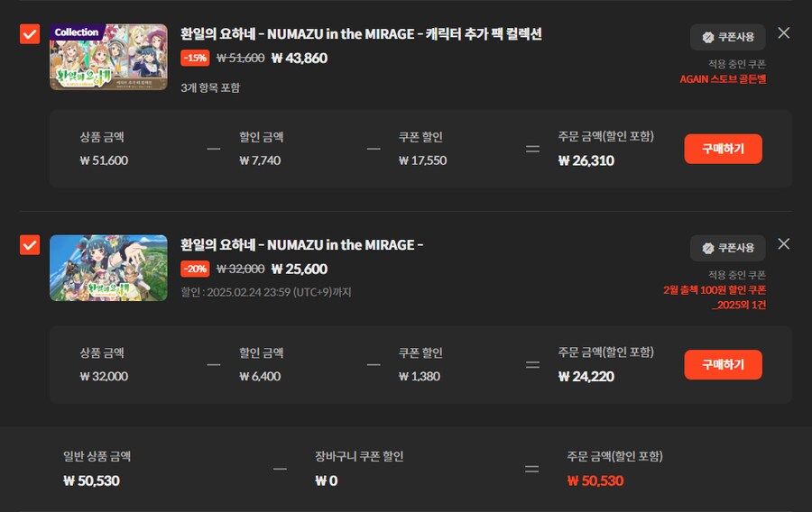Click the 2월 출첵 100원 할인 쿠폰 text
The image size is (812, 512).
pos(714,290)
